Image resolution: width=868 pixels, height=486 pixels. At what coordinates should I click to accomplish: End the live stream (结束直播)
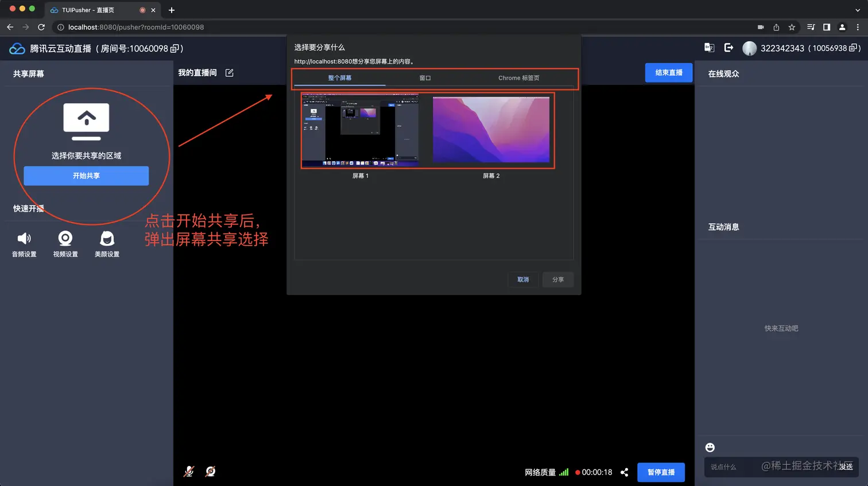(669, 73)
